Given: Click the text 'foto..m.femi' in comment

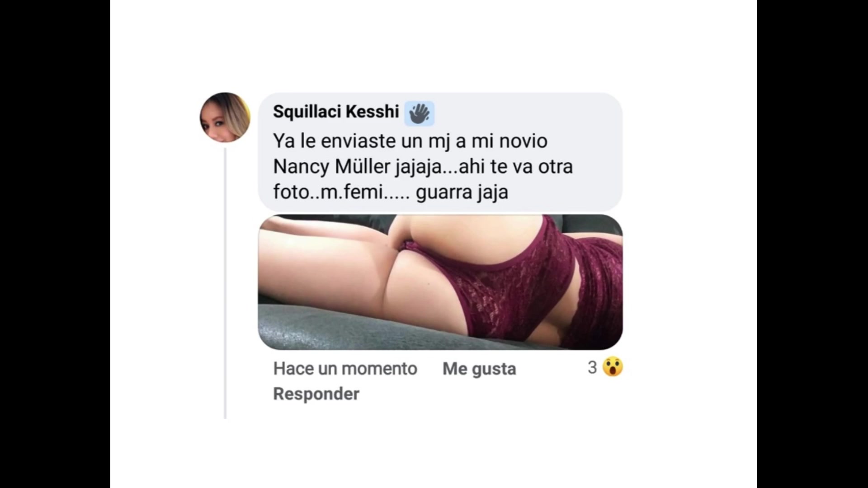Looking at the screenshot, I should (x=328, y=192).
